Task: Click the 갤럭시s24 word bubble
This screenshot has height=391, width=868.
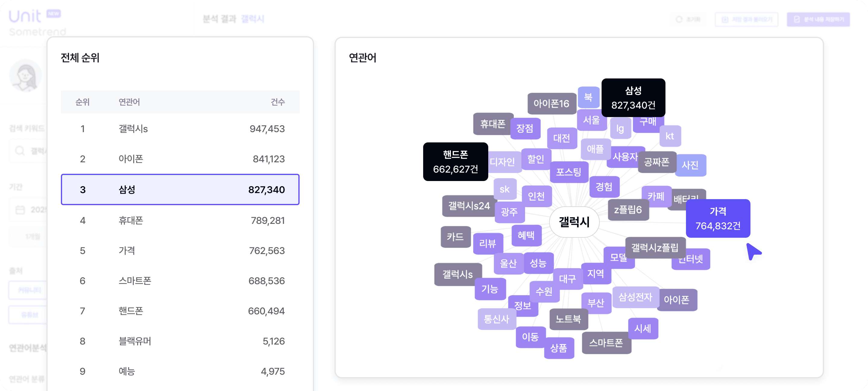Action: [x=469, y=205]
